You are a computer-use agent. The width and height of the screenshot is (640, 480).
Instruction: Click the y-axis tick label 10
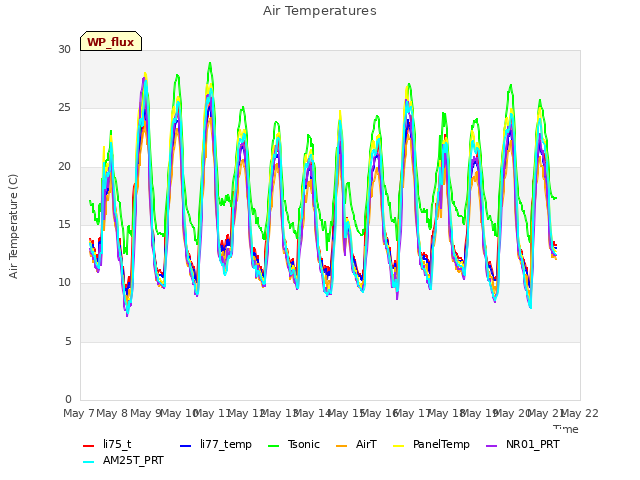[64, 282]
